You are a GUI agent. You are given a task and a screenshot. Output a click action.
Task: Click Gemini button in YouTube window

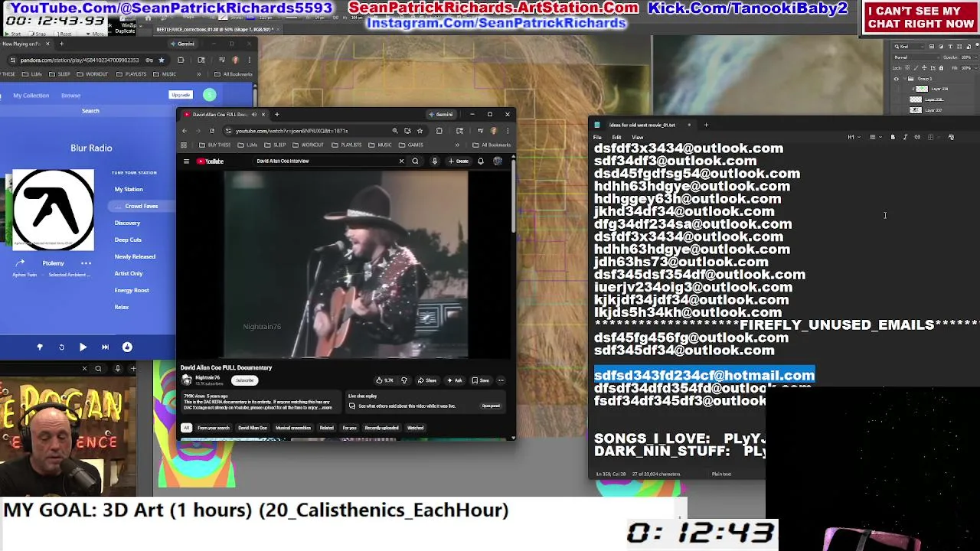tap(441, 114)
